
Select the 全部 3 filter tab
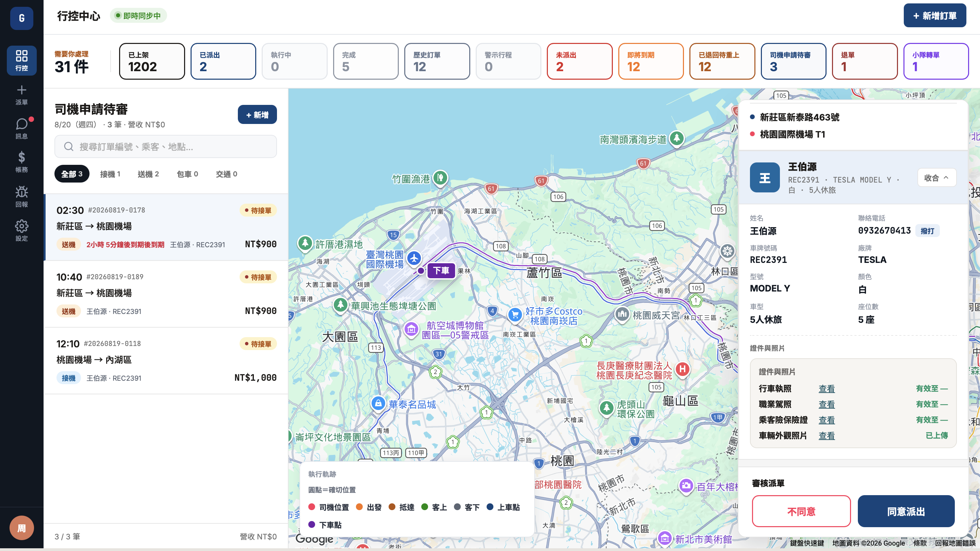coord(72,174)
